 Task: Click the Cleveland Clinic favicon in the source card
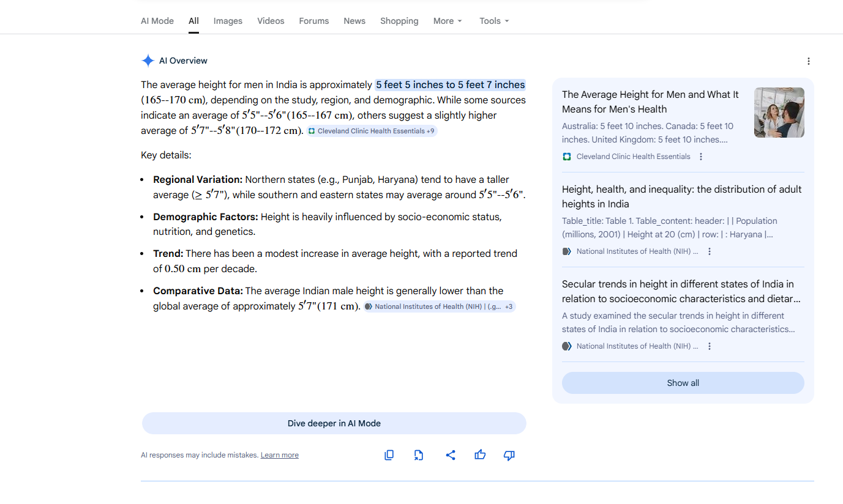[x=567, y=157]
